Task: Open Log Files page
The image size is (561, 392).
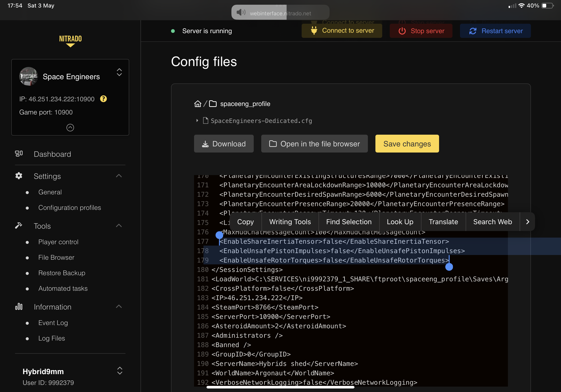Action: (51, 338)
